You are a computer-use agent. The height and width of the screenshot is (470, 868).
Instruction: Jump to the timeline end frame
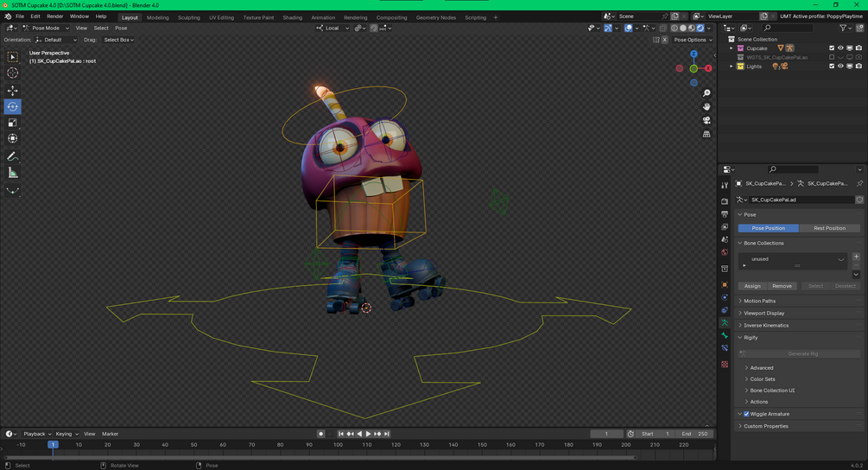pyautogui.click(x=387, y=434)
